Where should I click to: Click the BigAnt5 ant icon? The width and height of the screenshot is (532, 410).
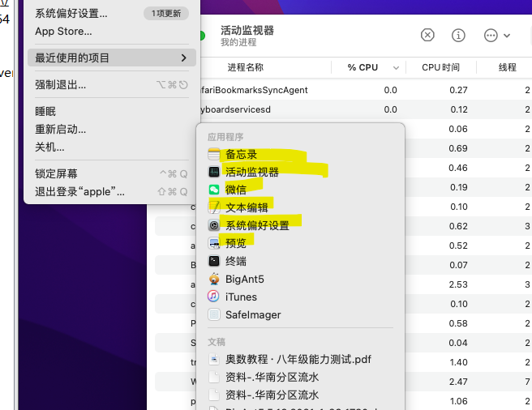pos(214,279)
